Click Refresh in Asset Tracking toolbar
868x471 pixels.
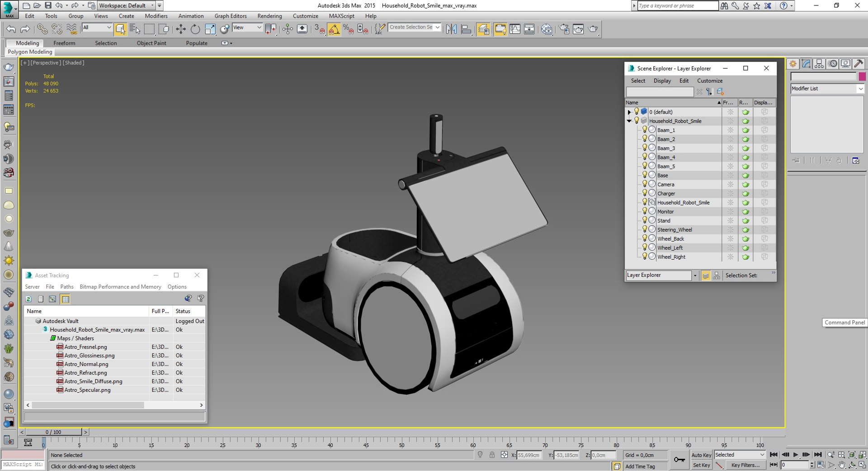pos(28,299)
